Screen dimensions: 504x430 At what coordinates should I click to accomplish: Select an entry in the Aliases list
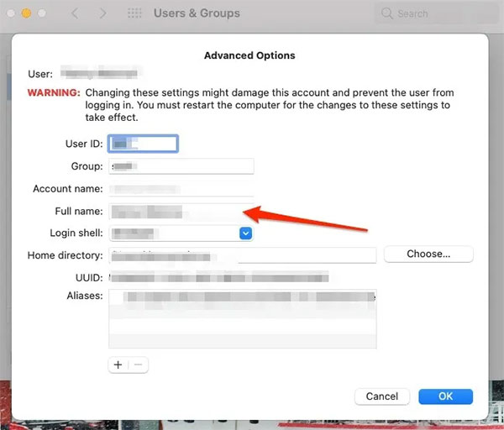(242, 296)
